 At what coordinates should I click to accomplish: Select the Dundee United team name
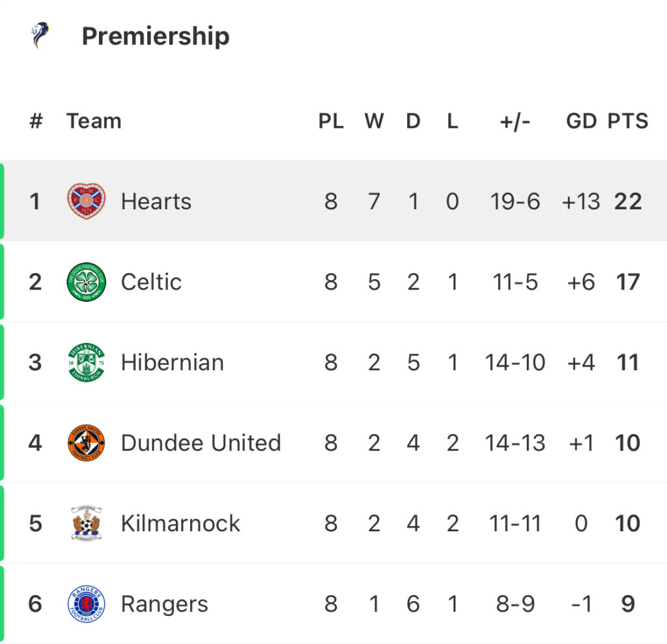coord(201,443)
